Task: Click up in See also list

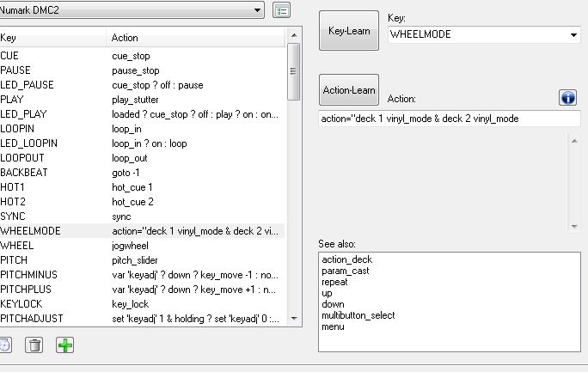Action: (327, 293)
